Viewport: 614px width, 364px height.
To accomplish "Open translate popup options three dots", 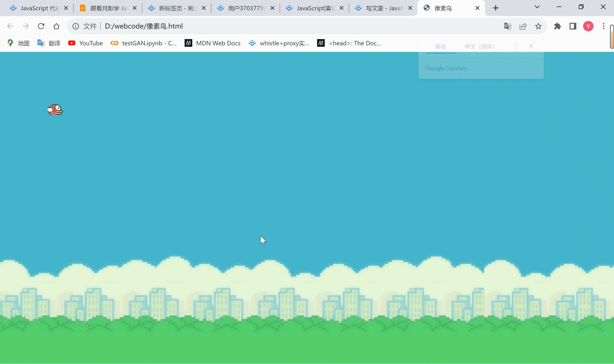I will coord(516,46).
